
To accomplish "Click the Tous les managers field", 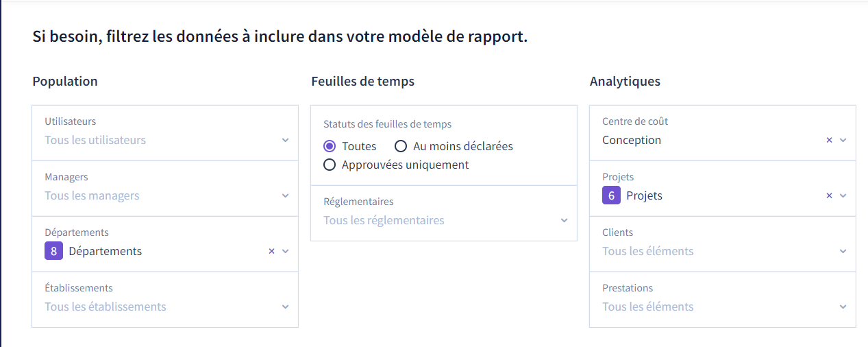I will [x=165, y=189].
